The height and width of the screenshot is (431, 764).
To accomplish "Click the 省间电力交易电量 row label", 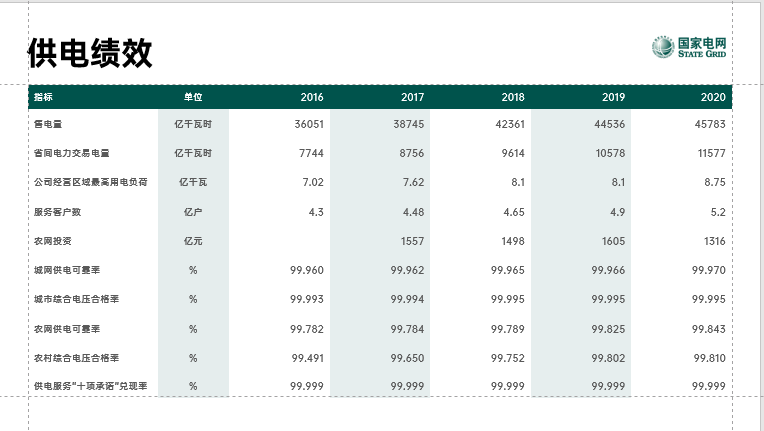I will tap(72, 153).
